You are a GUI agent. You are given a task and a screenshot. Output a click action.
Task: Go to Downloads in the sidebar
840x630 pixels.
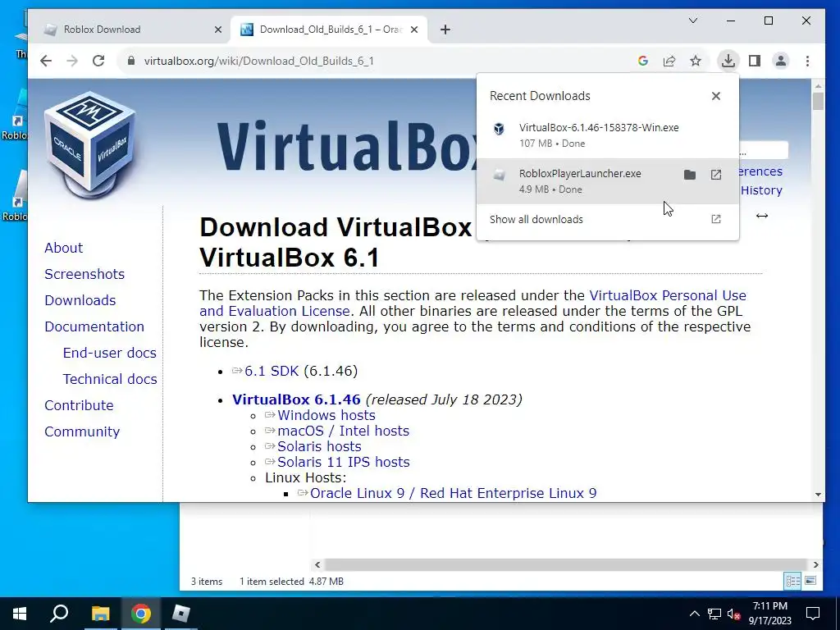[80, 300]
